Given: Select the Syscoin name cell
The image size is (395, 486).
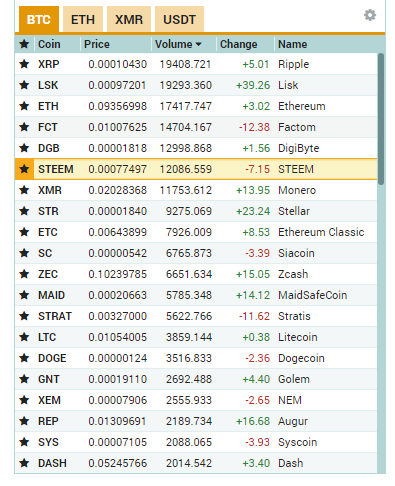Looking at the screenshot, I should [x=298, y=442].
